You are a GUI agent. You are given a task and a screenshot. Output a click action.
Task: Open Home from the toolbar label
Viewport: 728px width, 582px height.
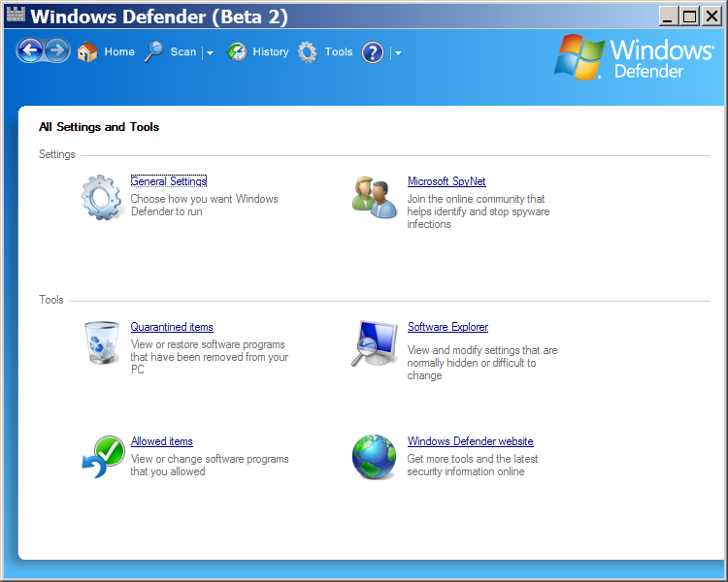tap(119, 52)
